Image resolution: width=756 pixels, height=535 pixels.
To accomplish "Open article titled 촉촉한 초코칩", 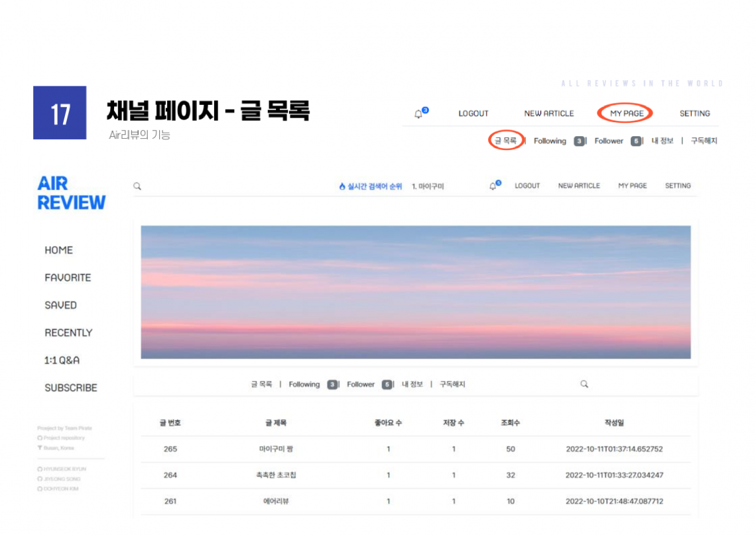I will pyautogui.click(x=276, y=475).
